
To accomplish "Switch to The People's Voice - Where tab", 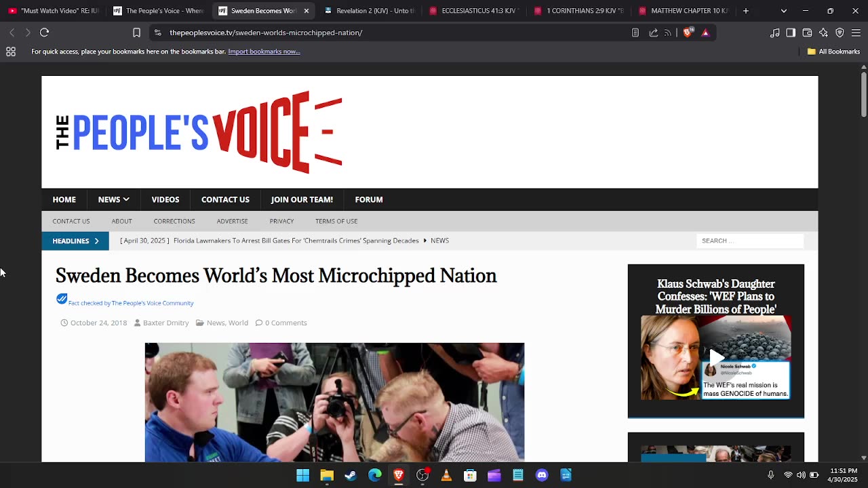I will pos(158,11).
